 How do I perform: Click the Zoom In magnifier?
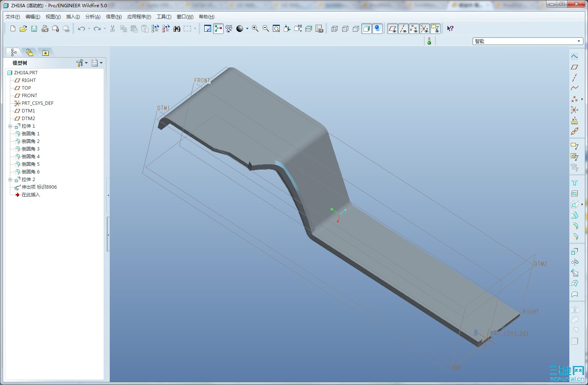[255, 29]
